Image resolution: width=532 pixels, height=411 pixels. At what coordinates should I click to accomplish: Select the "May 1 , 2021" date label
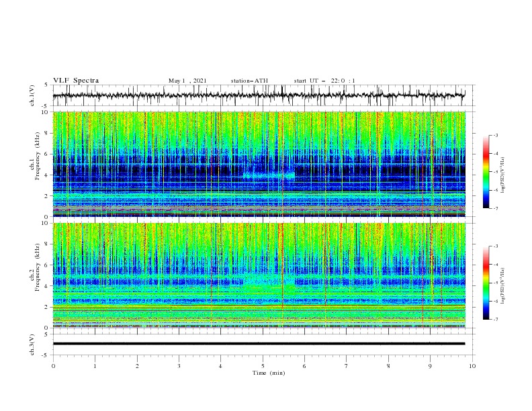coord(187,81)
